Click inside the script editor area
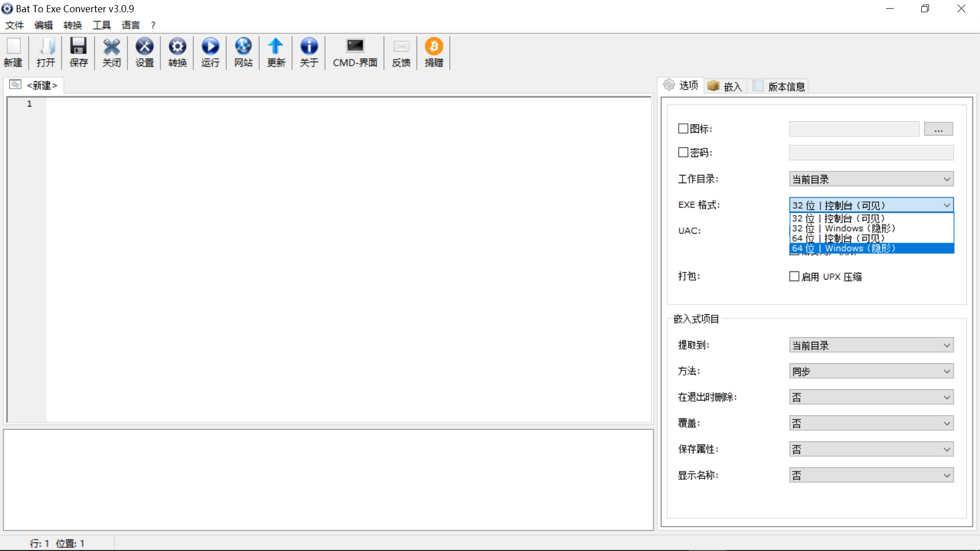The width and height of the screenshot is (980, 551). tap(347, 255)
